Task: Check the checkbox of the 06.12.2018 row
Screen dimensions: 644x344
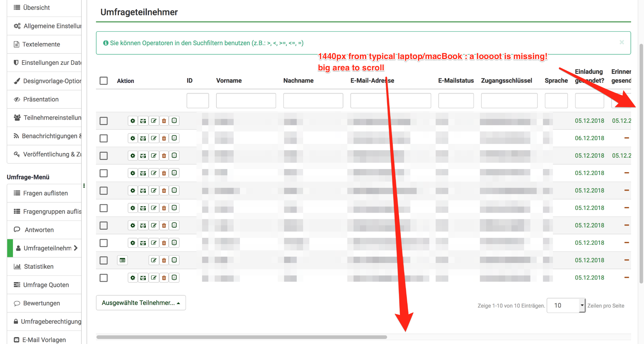Action: click(x=103, y=138)
